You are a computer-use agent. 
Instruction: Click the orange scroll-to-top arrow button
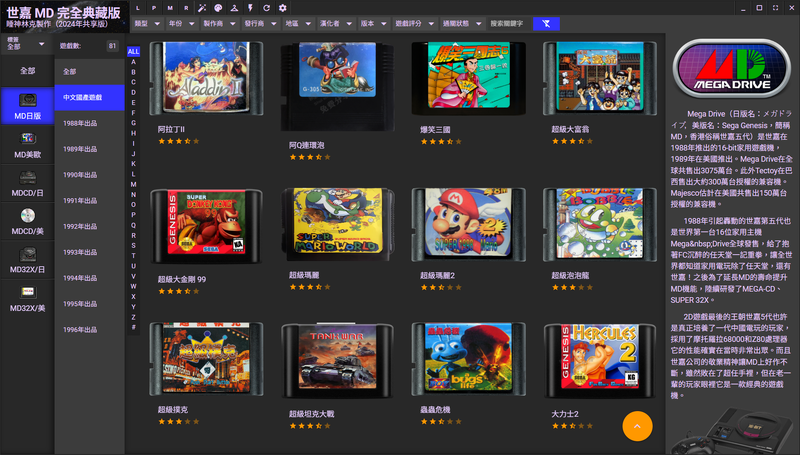[x=637, y=426]
